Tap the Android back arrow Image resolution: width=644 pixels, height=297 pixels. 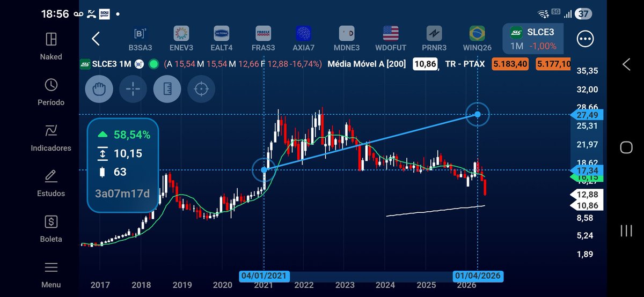pyautogui.click(x=626, y=65)
